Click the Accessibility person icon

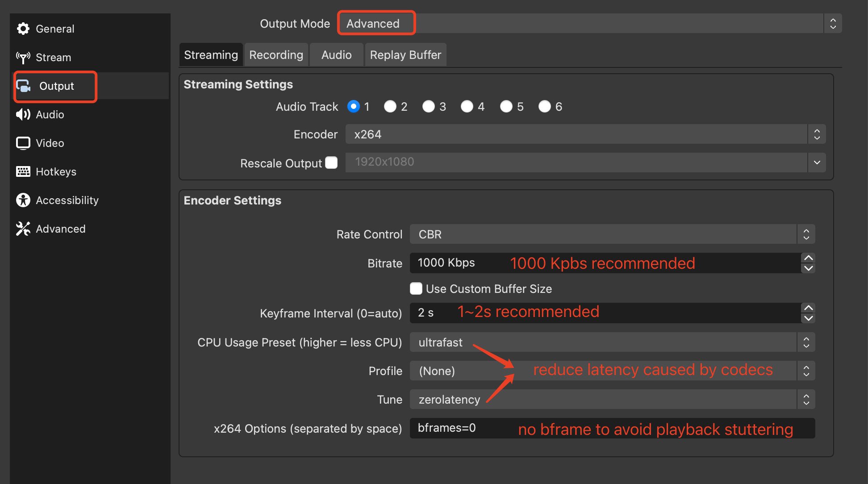click(x=23, y=200)
